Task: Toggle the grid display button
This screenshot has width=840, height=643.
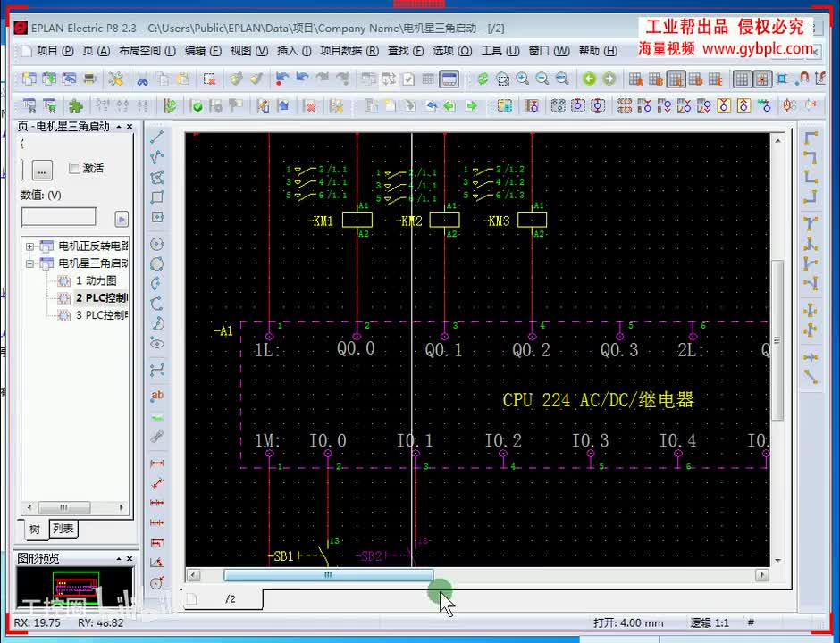Action: click(x=742, y=79)
